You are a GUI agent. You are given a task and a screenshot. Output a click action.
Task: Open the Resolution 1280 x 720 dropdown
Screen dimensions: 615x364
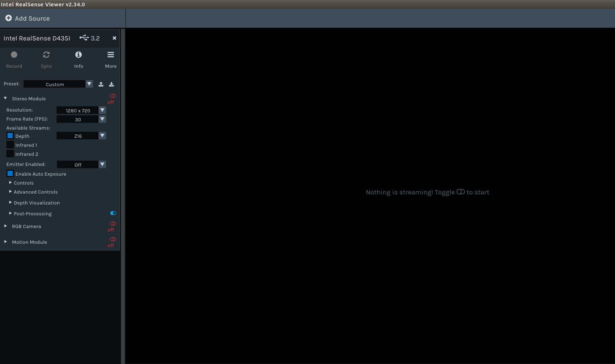click(81, 110)
